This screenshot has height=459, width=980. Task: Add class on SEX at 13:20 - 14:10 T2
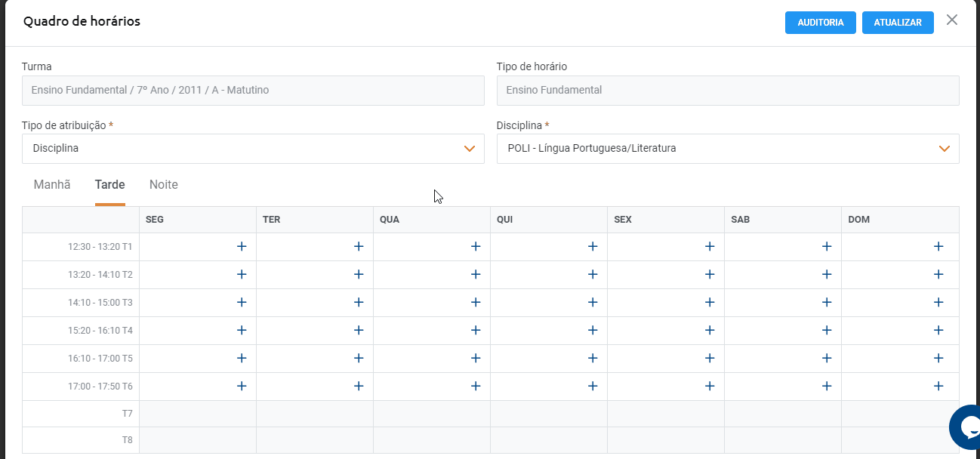(710, 274)
